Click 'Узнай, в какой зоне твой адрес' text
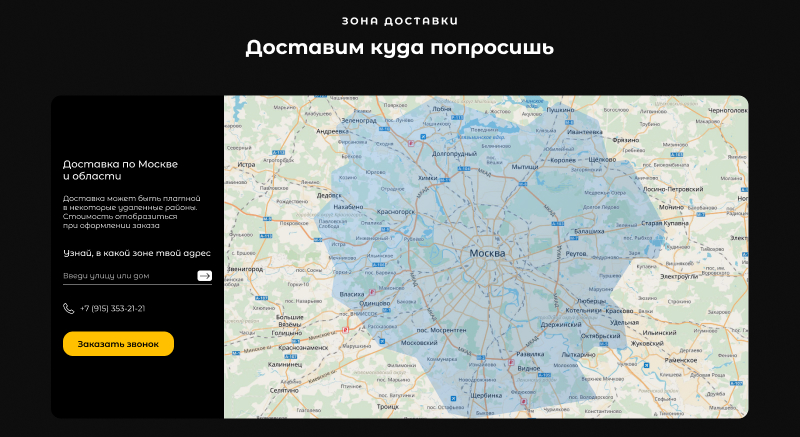Screen dimensions: 800x437 point(137,253)
